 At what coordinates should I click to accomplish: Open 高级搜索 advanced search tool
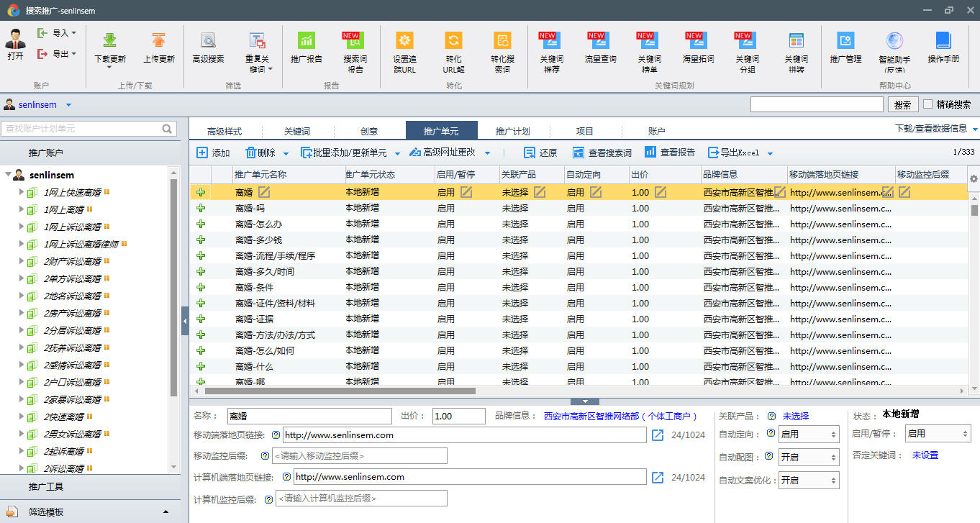(x=208, y=41)
